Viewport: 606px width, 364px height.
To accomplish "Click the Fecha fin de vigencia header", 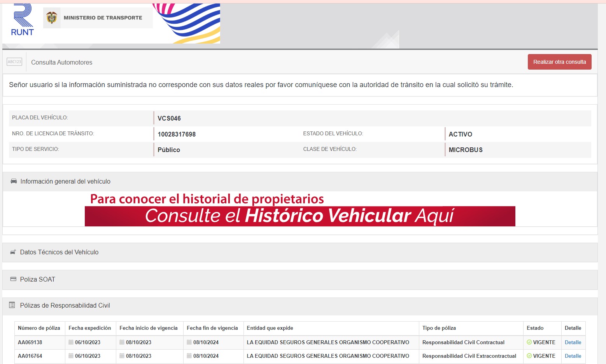I will point(212,328).
